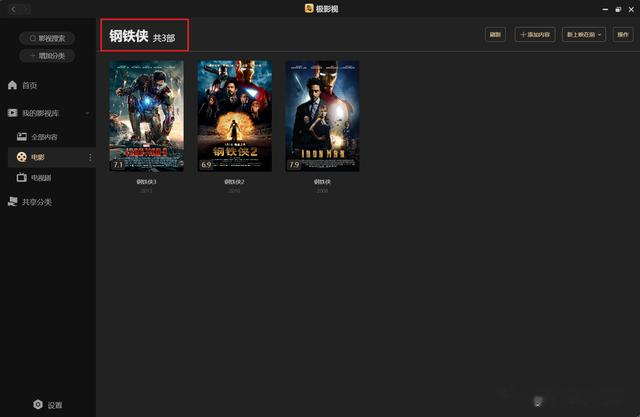Viewport: 640px width, 417px height.
Task: Collapse the 我的影视库 chevron
Action: 87,113
